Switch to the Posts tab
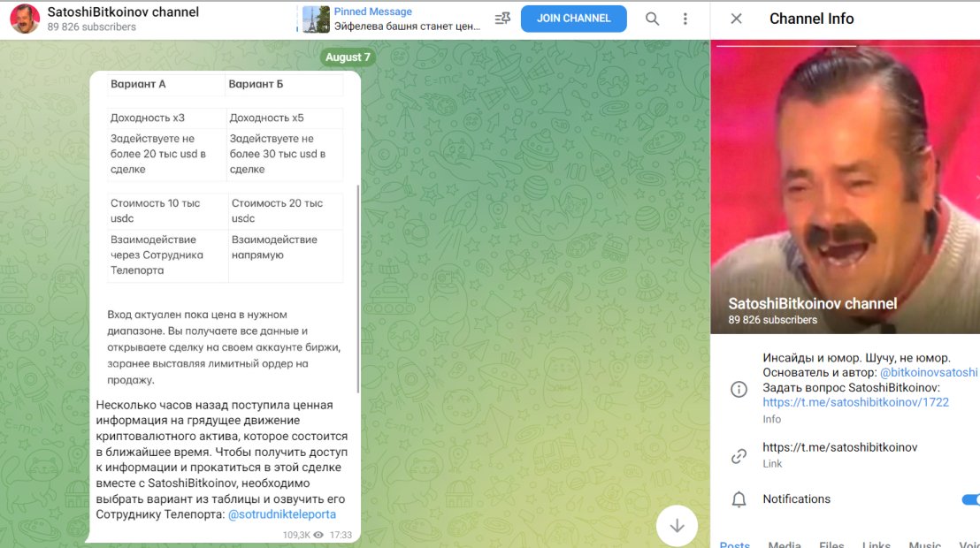This screenshot has width=980, height=548. 734,544
